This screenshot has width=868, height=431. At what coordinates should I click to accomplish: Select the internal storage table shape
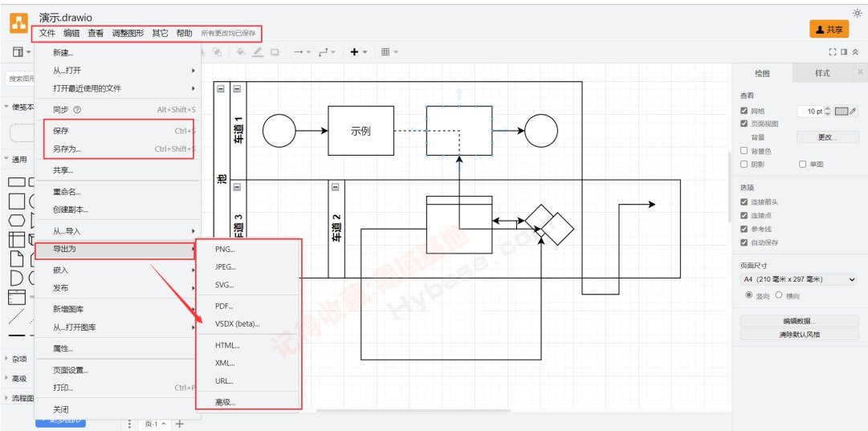tap(17, 239)
